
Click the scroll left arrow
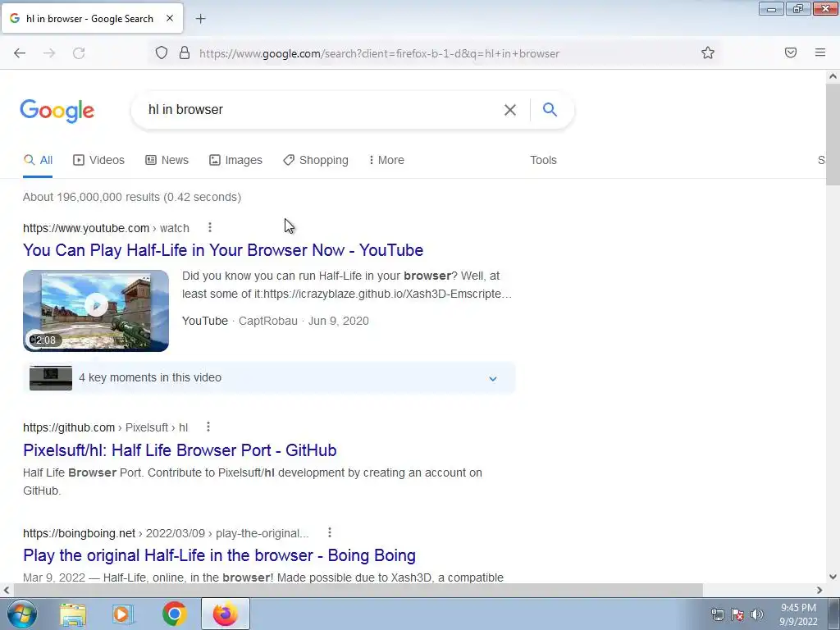[6, 590]
